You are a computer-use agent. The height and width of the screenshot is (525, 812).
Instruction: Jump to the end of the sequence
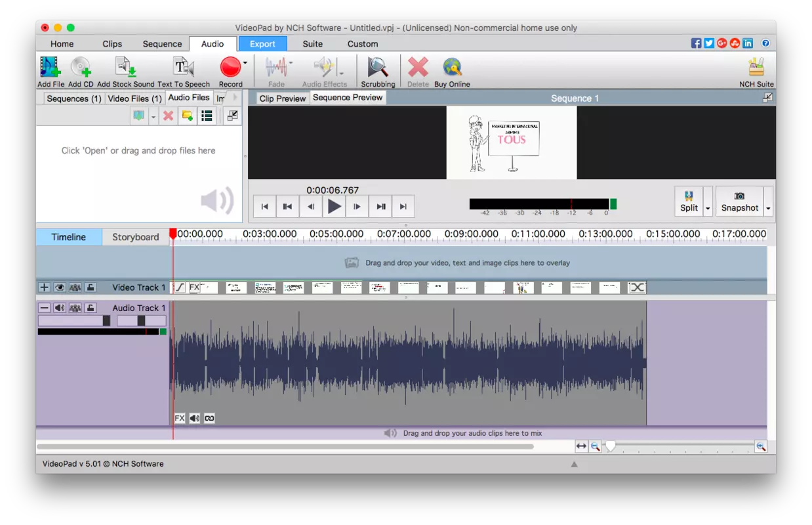tap(403, 207)
